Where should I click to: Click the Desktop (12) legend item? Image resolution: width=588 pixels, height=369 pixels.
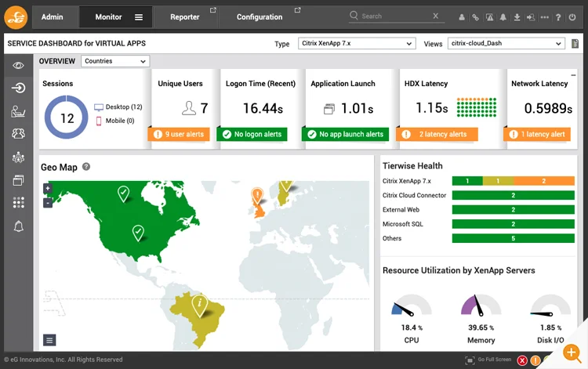tap(118, 107)
